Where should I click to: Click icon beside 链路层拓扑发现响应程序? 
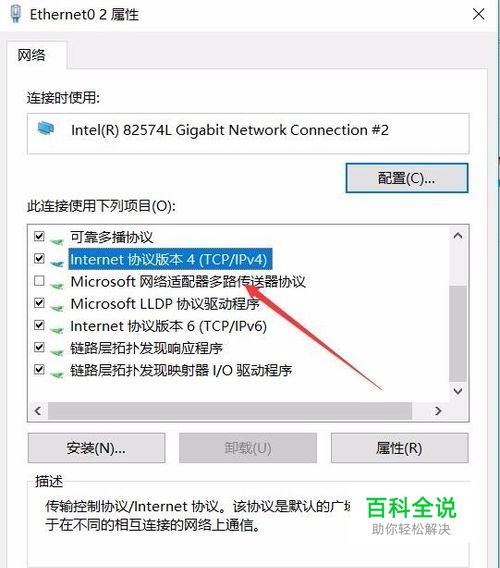(x=56, y=351)
